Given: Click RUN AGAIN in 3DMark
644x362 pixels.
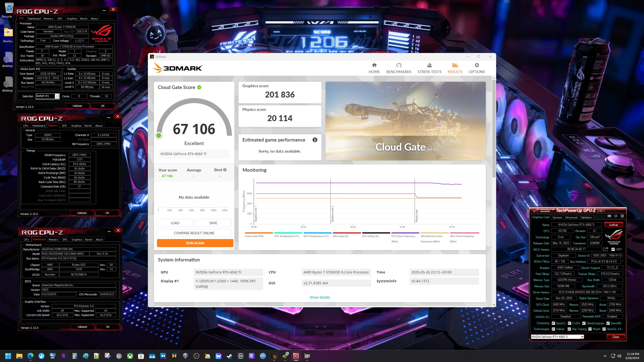Looking at the screenshot, I should (x=195, y=243).
